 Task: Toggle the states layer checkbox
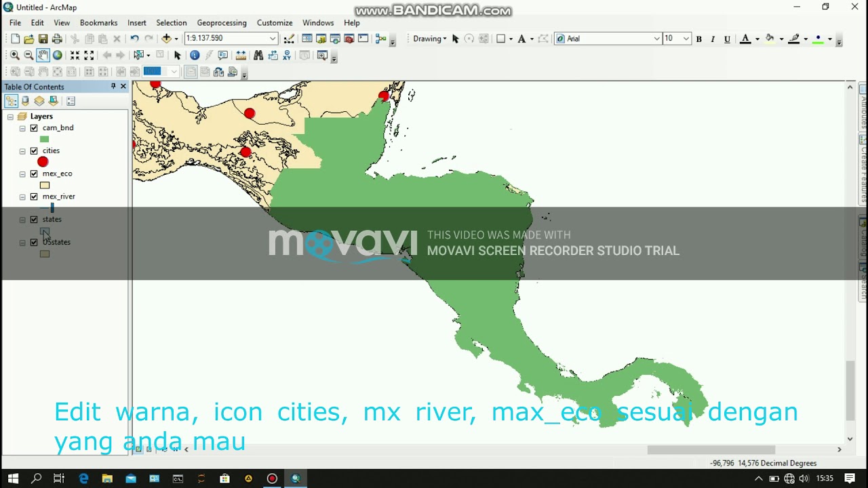tap(34, 220)
